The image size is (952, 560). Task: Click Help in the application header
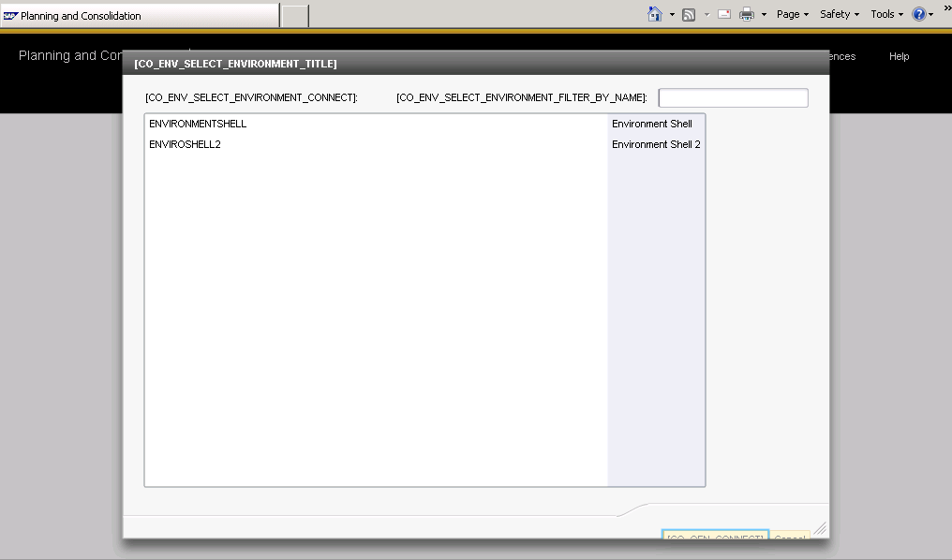(x=900, y=56)
